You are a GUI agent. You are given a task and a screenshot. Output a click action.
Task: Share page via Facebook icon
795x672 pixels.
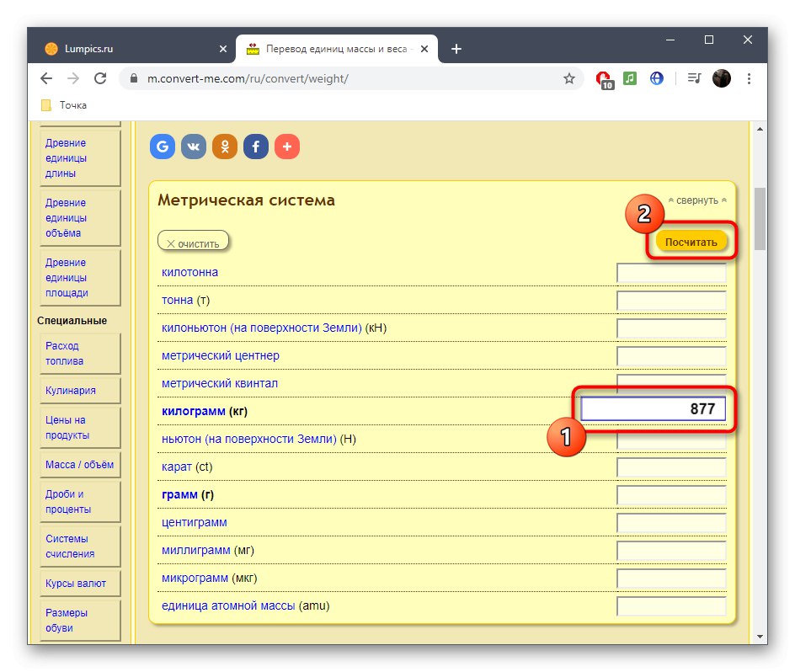click(x=256, y=147)
